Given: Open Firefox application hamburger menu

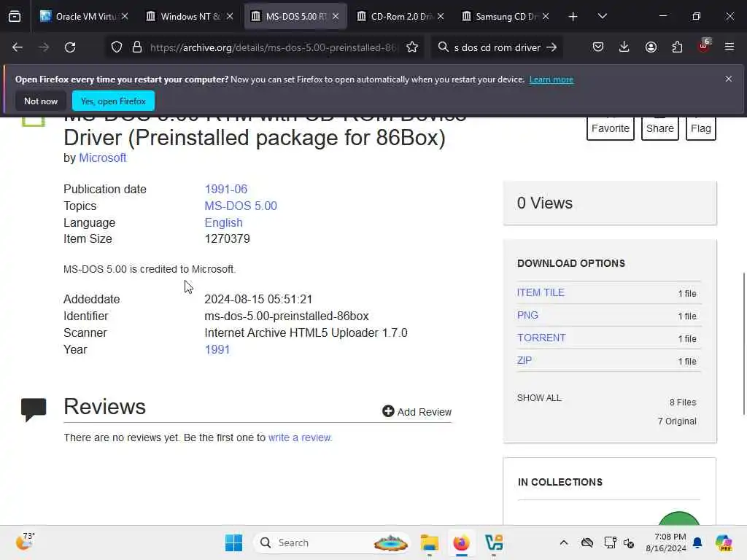Looking at the screenshot, I should 729,47.
